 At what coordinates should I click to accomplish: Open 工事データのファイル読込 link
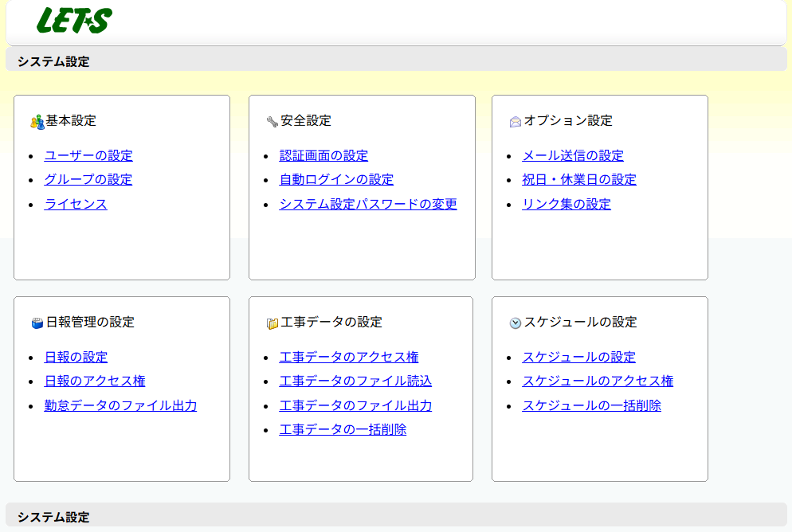pos(355,381)
